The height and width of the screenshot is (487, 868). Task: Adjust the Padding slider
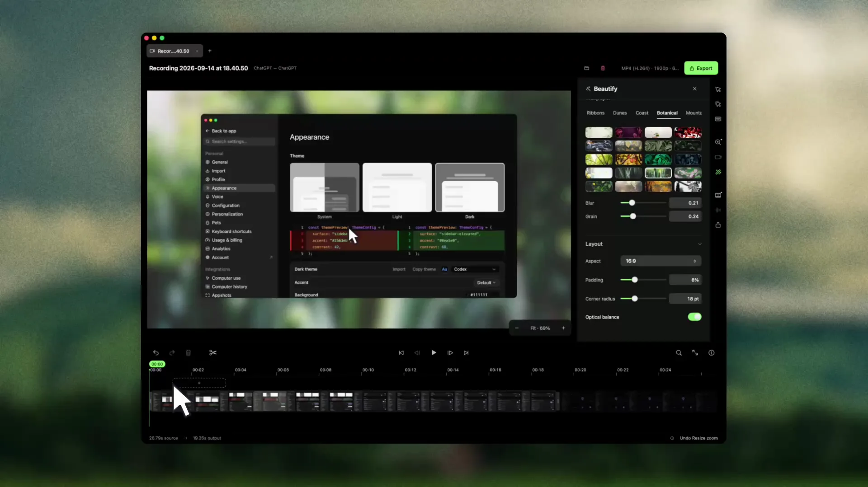635,280
